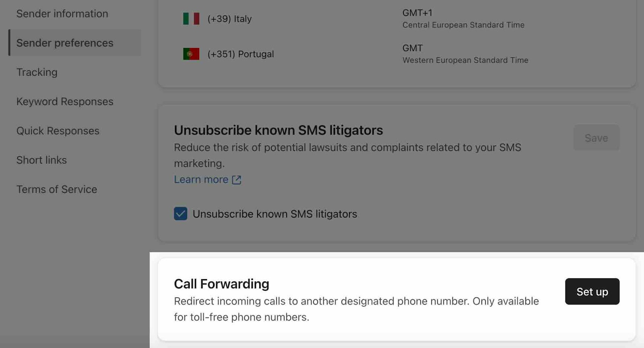
Task: Select the Sender preferences section
Action: 65,43
